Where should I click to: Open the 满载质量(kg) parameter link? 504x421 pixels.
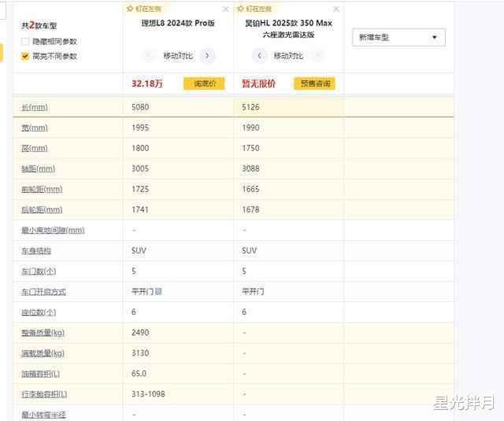click(43, 353)
